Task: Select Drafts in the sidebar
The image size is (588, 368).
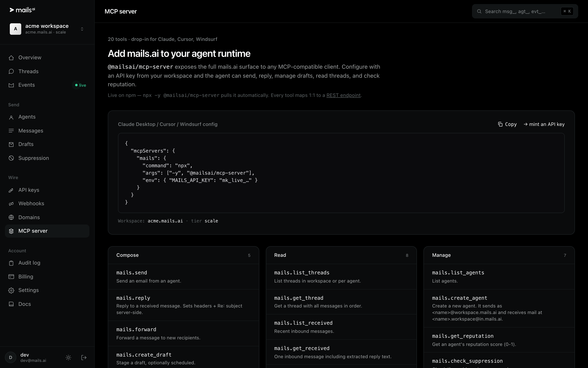Action: coord(47,144)
